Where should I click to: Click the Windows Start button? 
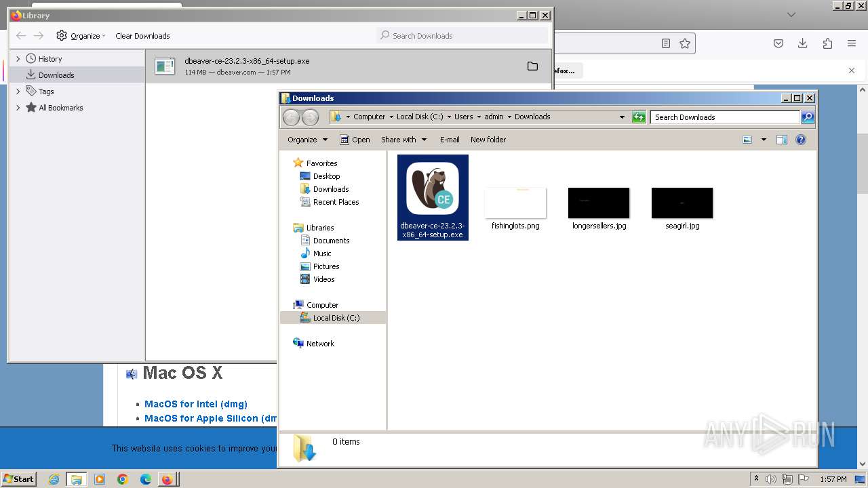point(18,479)
